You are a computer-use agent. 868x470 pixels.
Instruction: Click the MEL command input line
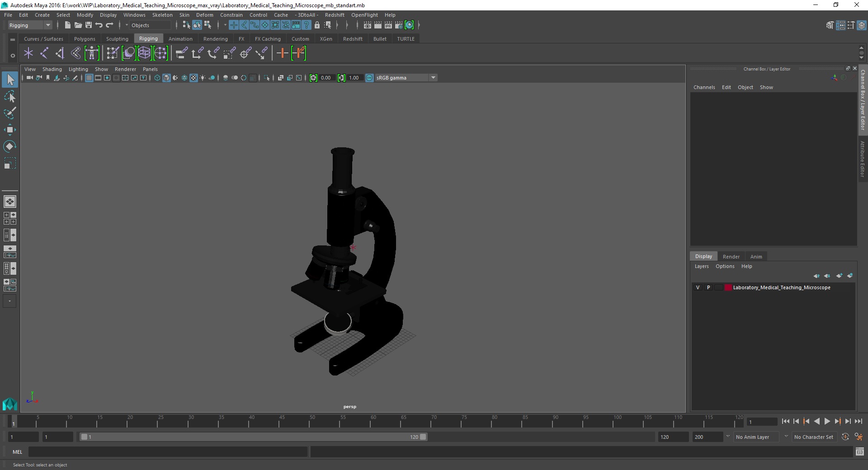(x=168, y=451)
